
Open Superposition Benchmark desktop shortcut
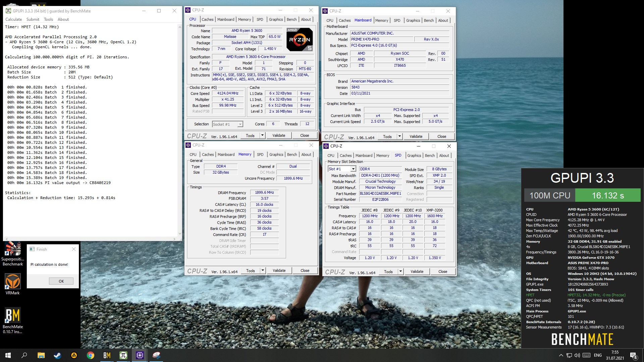13,254
